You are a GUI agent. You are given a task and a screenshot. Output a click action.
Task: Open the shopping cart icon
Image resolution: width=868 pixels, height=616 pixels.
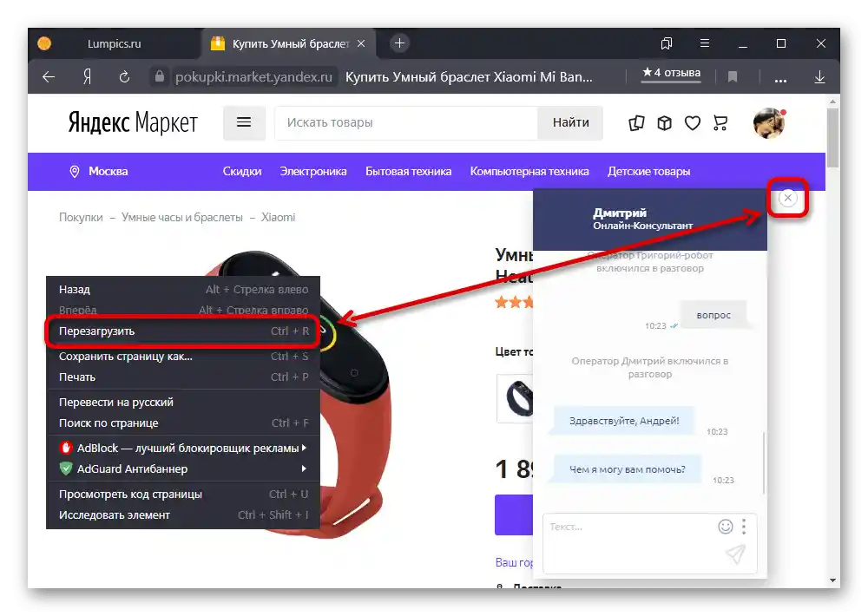720,122
